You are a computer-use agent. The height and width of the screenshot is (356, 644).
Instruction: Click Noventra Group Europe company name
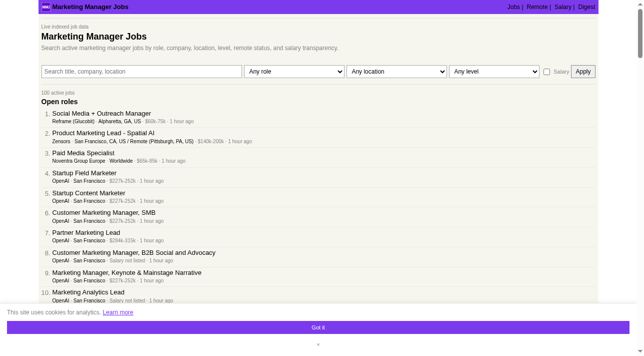click(x=78, y=161)
